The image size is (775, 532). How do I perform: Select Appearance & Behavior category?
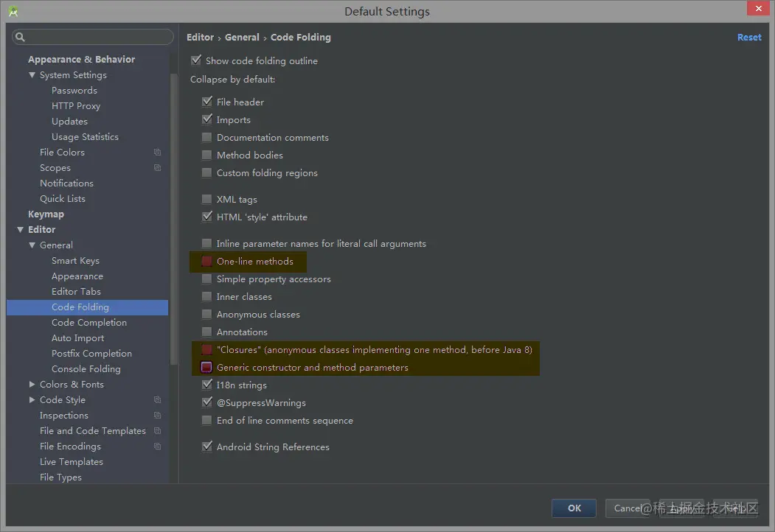pos(81,59)
